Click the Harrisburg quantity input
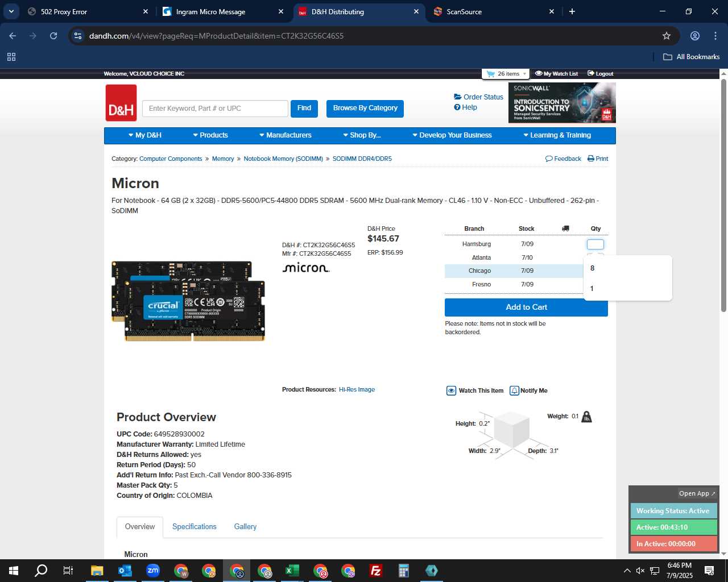The width and height of the screenshot is (728, 582). point(595,244)
